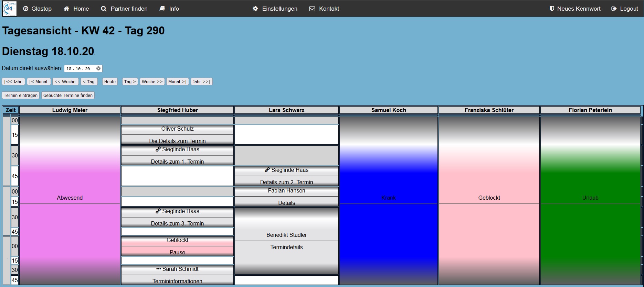Open Oliver Schulz appointment entry

177,129
